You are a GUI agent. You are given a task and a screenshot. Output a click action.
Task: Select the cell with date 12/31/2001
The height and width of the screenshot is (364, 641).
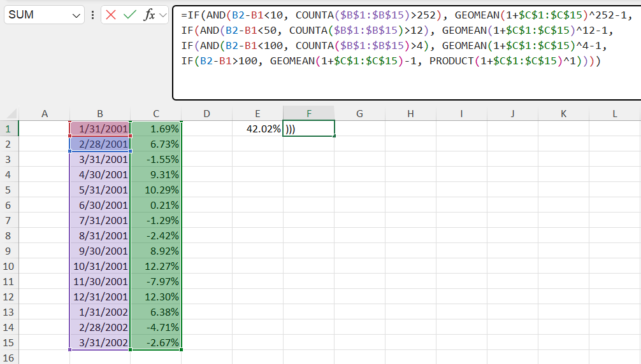click(100, 297)
